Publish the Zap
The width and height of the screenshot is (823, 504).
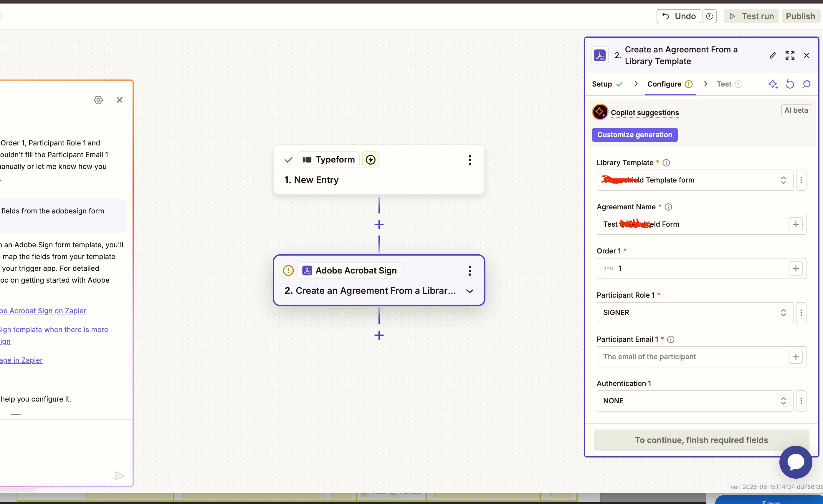[800, 16]
